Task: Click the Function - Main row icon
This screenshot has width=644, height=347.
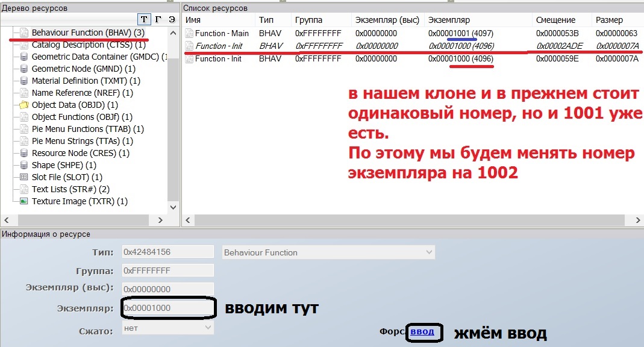Action: [x=189, y=33]
